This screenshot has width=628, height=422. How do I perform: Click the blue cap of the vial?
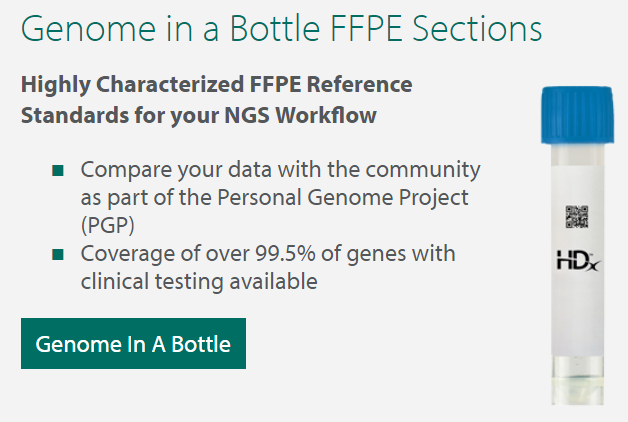(x=577, y=113)
